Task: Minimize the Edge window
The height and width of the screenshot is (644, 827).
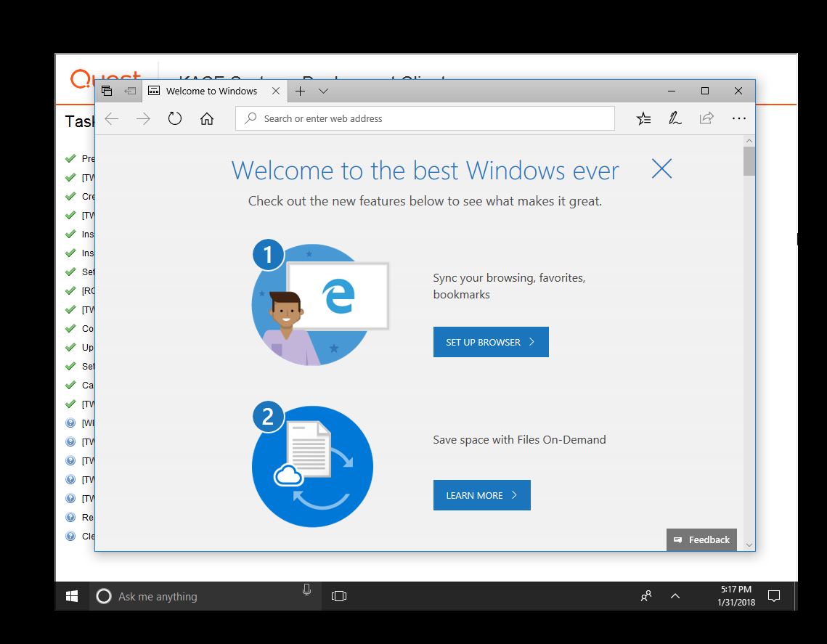Action: click(672, 91)
